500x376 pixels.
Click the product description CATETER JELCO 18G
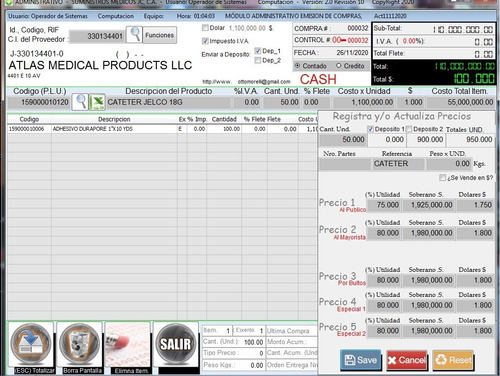tap(168, 102)
